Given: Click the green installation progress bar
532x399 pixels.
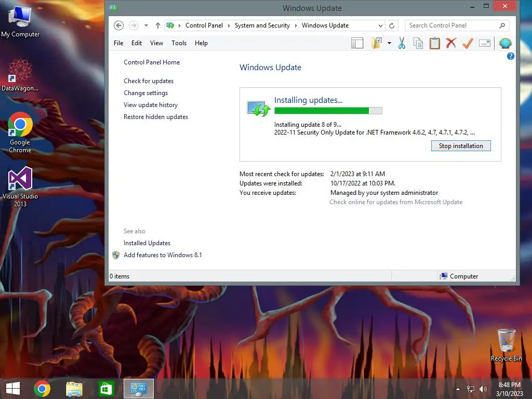Looking at the screenshot, I should 328,111.
